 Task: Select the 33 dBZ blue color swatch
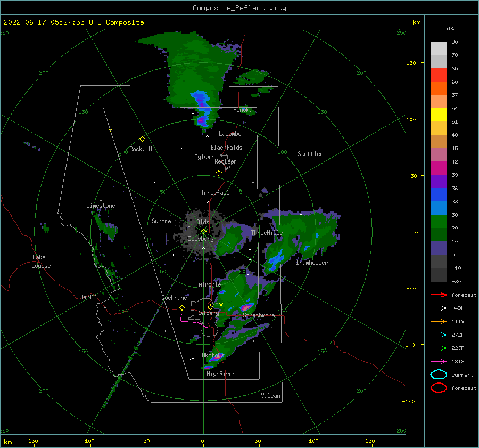pyautogui.click(x=439, y=194)
